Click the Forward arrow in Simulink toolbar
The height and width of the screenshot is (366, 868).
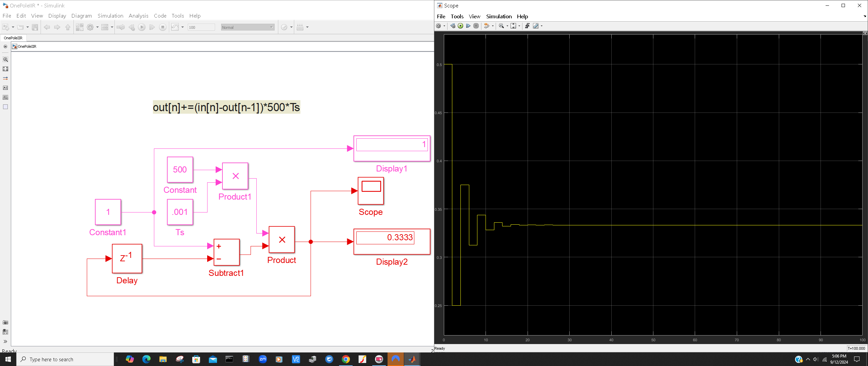(x=57, y=27)
